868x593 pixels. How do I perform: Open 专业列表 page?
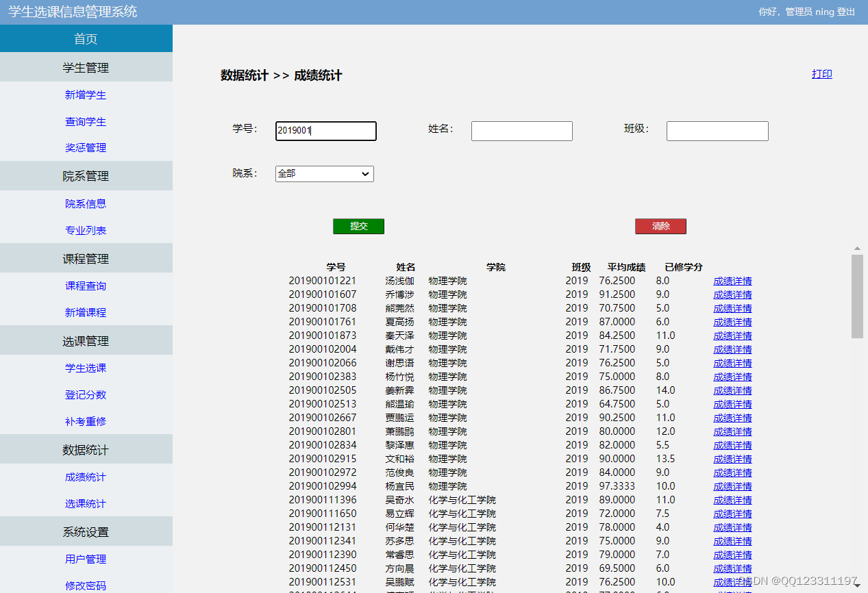[86, 231]
